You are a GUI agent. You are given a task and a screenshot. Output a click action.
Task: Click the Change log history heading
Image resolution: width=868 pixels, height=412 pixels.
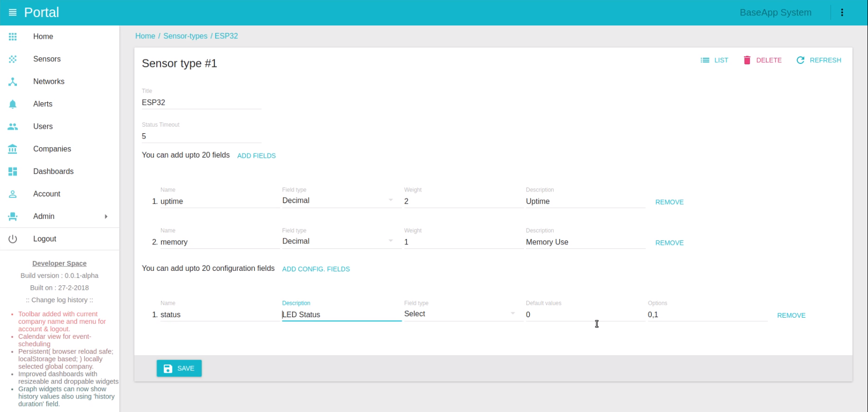click(x=59, y=300)
